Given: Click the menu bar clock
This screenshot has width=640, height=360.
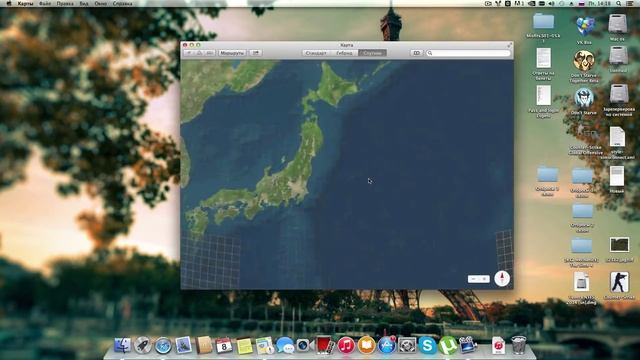Looking at the screenshot, I should (x=600, y=3).
